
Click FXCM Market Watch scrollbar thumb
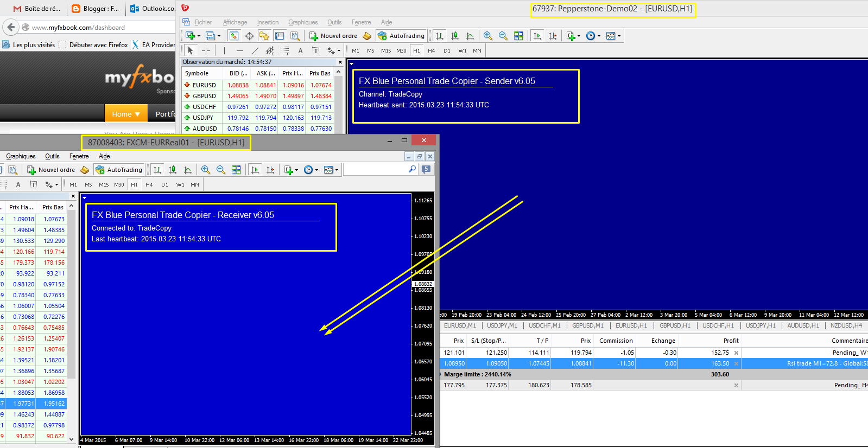pos(71,295)
